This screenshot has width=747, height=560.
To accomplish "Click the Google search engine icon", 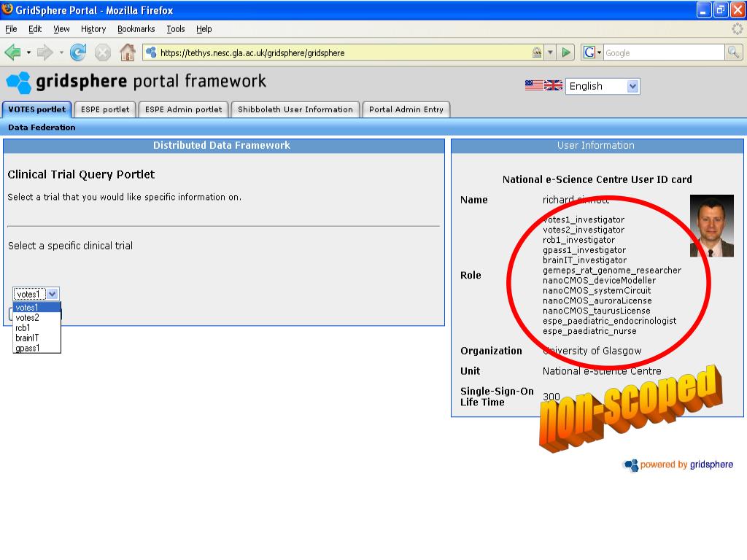I will click(589, 52).
